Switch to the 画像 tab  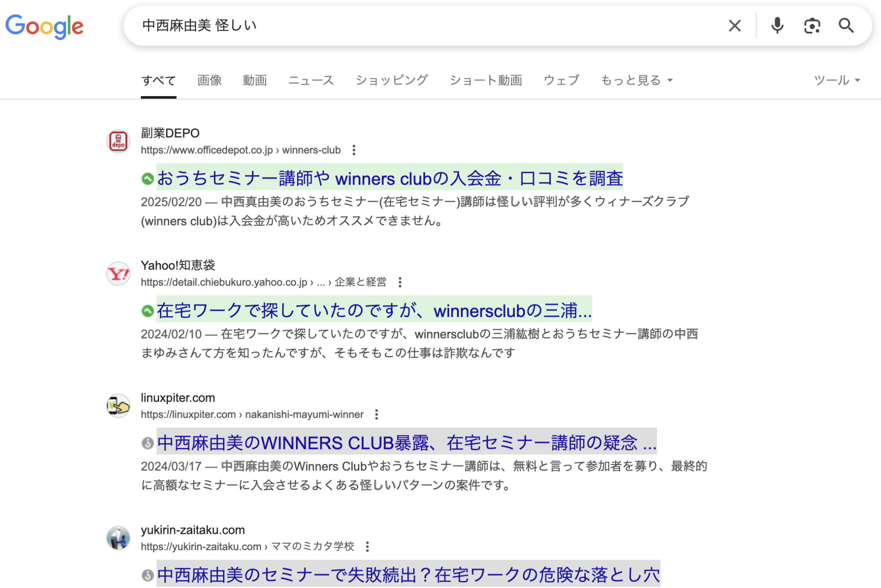click(209, 80)
